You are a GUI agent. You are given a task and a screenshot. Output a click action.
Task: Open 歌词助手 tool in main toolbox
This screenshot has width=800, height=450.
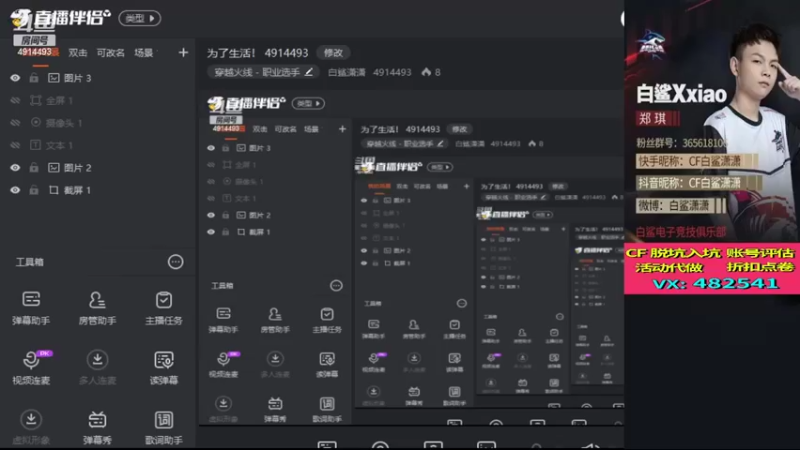(x=163, y=427)
